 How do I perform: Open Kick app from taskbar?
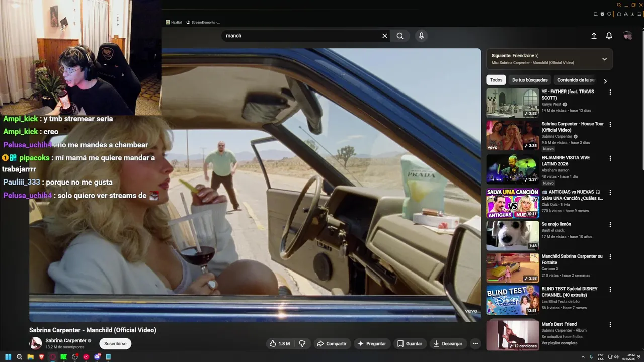coord(63,357)
